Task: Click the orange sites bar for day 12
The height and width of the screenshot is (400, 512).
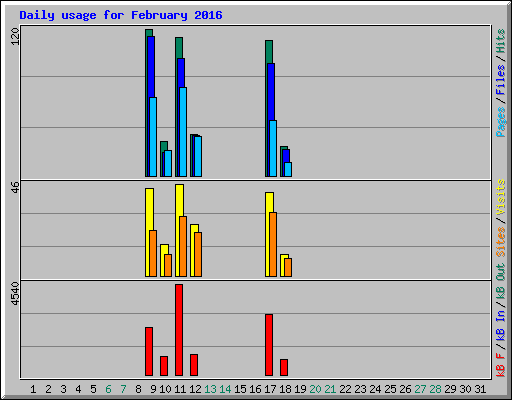Action: click(x=198, y=254)
